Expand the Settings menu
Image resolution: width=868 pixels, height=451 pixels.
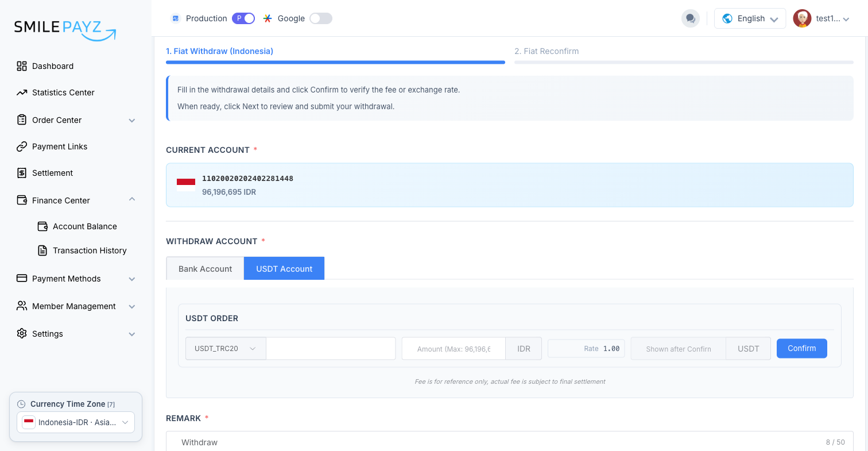click(132, 334)
